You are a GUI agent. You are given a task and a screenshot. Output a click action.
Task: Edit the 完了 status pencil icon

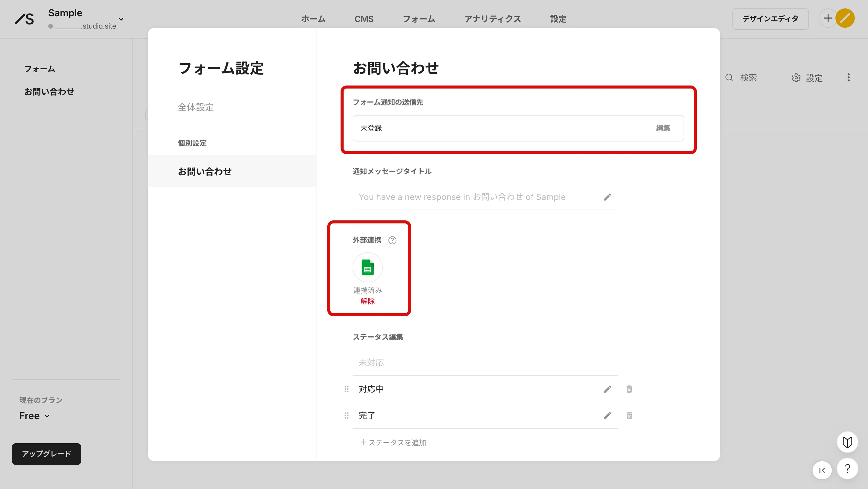(x=607, y=416)
